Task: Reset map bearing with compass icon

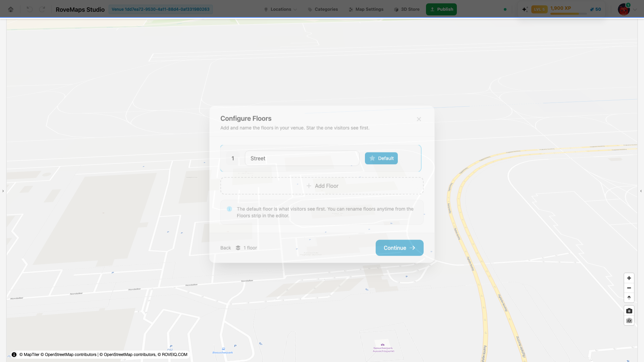Action: point(629,298)
